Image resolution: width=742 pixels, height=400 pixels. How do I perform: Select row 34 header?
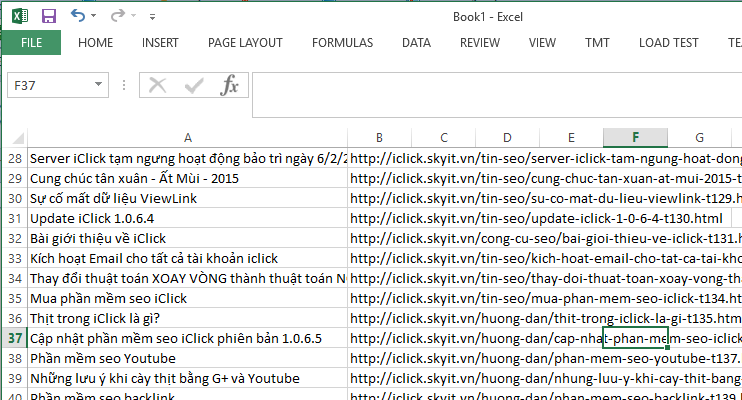click(15, 278)
